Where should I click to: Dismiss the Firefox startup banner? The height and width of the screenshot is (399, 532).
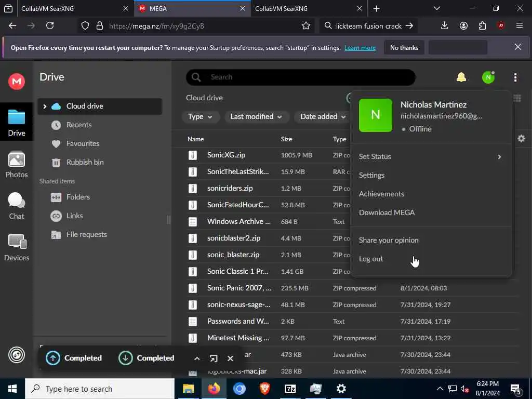coord(518,47)
